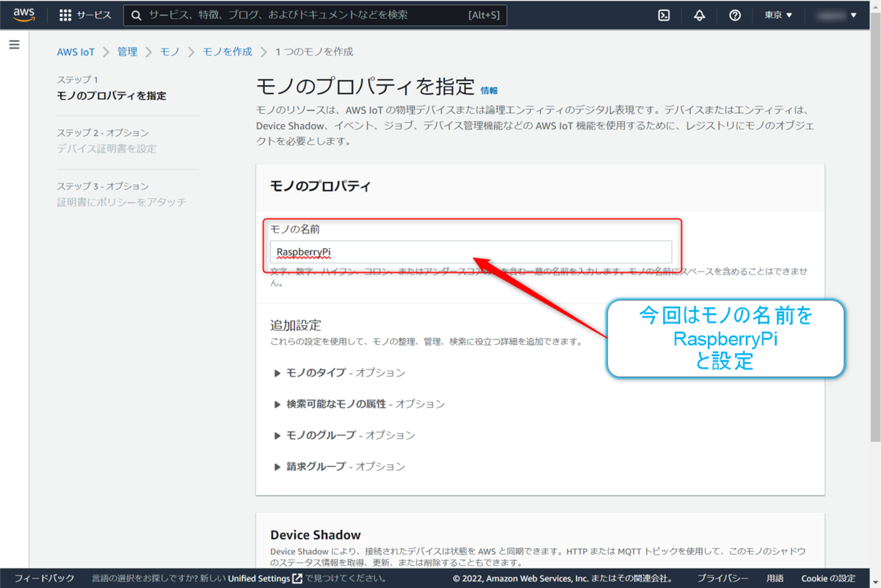The image size is (881, 588).
Task: Go to AWS IoT breadcrumb link
Action: pyautogui.click(x=76, y=52)
